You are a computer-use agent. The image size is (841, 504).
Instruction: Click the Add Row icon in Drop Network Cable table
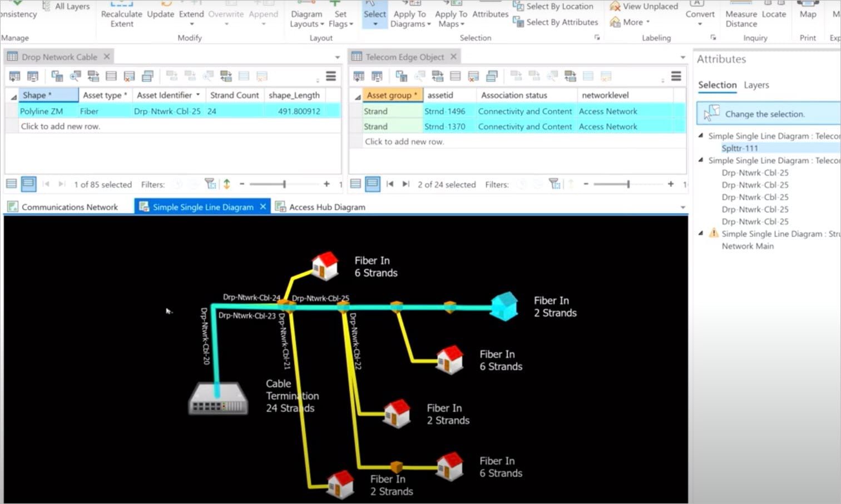[x=14, y=76]
